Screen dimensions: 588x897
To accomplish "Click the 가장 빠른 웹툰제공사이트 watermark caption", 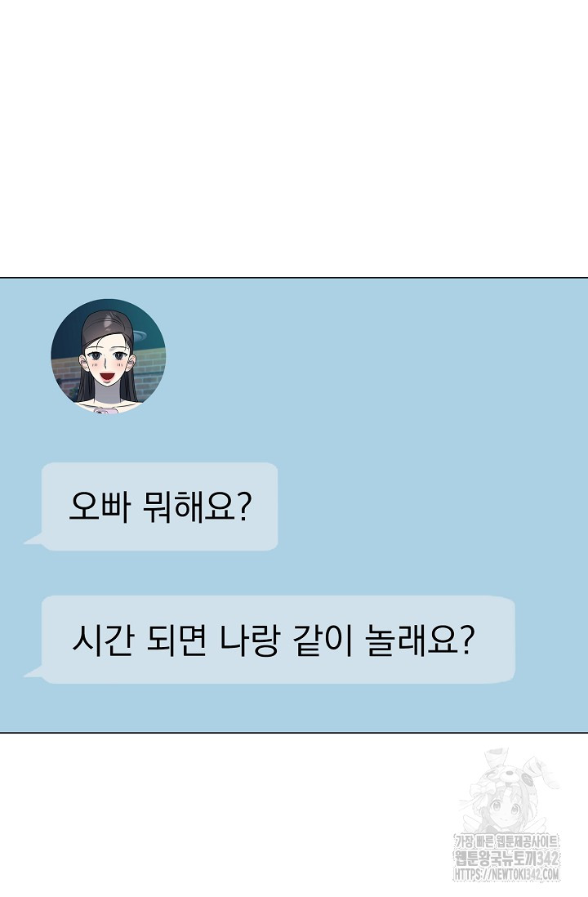I will click(506, 842).
